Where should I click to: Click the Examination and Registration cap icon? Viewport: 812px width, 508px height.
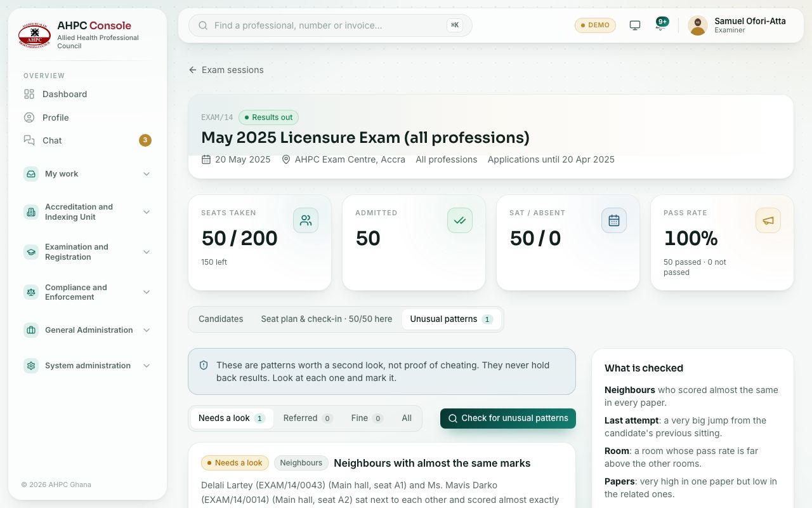[31, 252]
